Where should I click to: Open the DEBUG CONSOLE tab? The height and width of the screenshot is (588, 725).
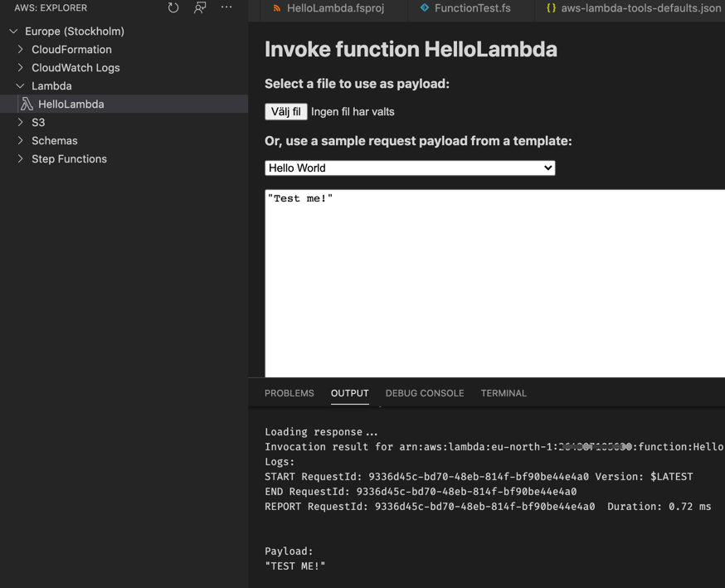click(425, 393)
